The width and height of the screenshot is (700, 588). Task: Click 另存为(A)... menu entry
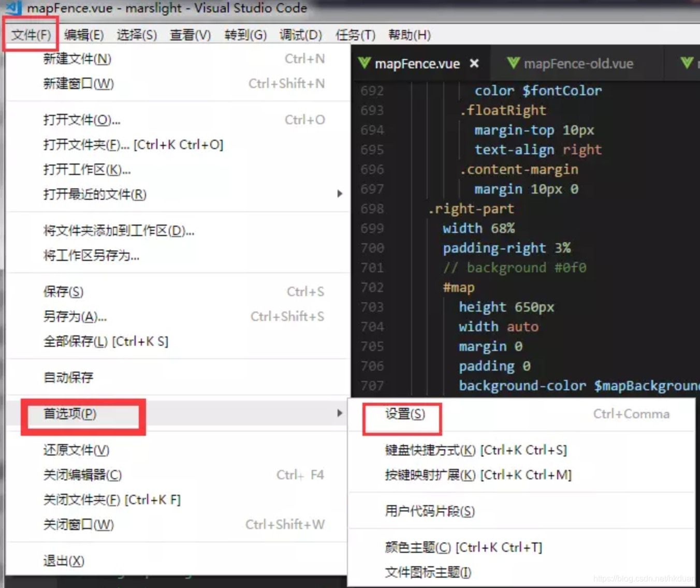pos(178,317)
